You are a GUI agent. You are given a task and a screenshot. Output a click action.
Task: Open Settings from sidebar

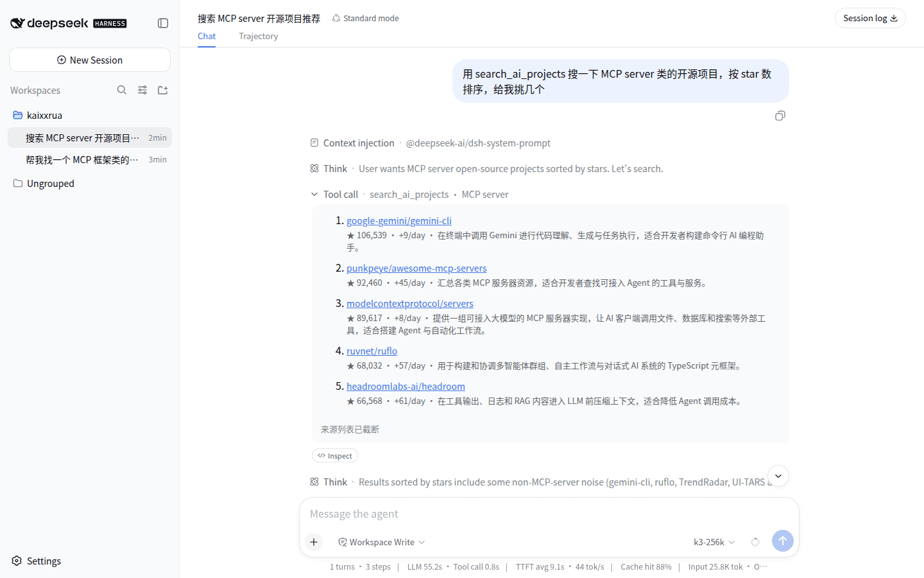(37, 561)
